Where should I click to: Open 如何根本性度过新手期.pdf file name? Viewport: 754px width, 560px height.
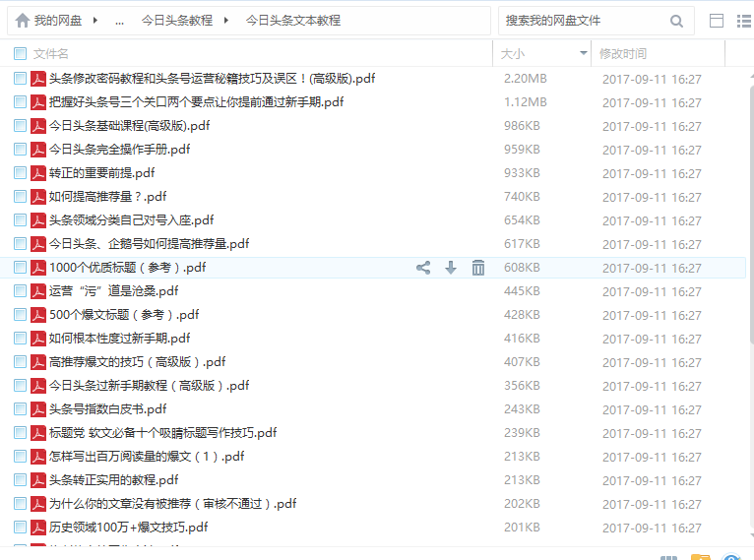click(x=120, y=339)
